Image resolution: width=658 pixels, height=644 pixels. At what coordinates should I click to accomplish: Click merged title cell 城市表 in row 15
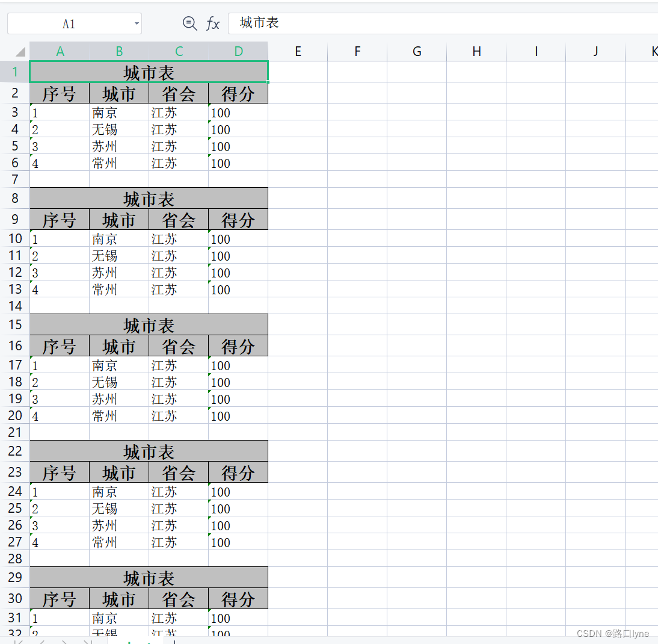149,324
